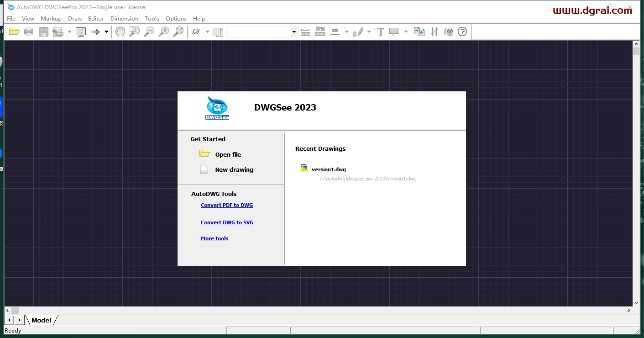Image resolution: width=644 pixels, height=338 pixels.
Task: Open the Help menu
Action: 199,19
